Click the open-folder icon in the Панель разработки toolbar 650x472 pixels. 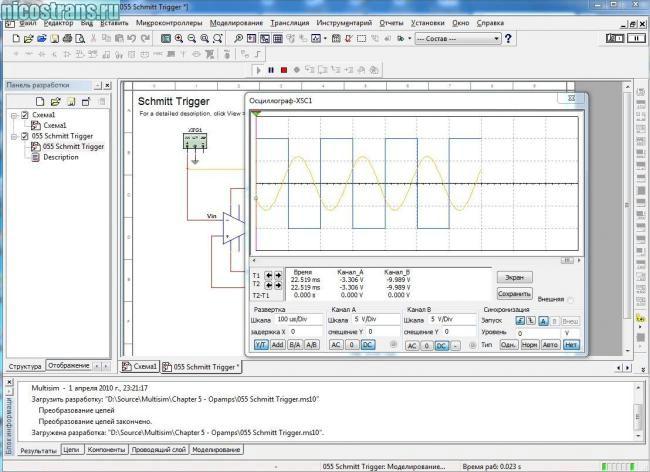(55, 102)
